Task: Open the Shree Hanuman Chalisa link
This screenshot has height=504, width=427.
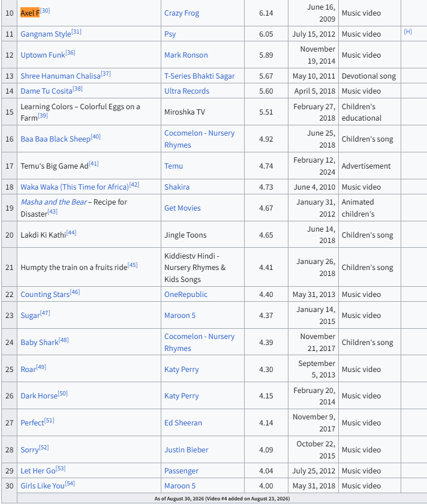Action: pos(61,76)
